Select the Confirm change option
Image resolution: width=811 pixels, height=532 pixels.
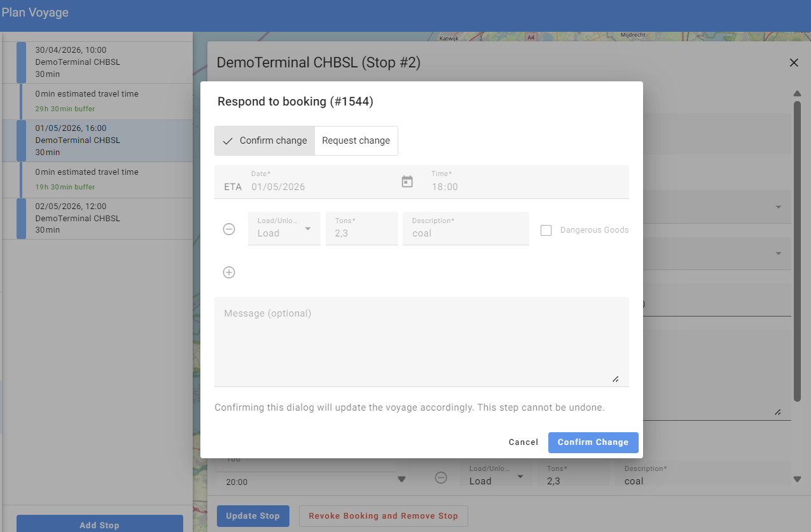click(265, 140)
